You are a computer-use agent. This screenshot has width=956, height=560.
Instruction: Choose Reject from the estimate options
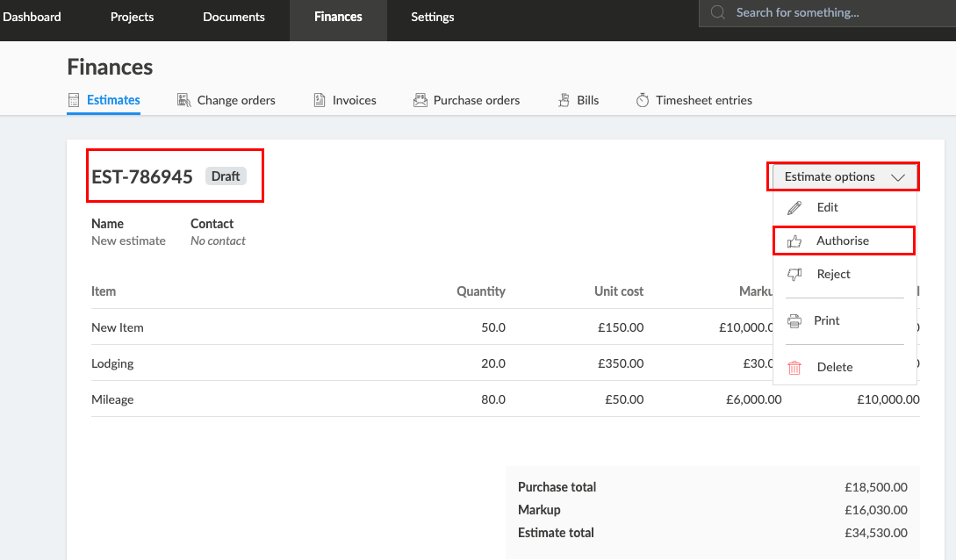pyautogui.click(x=845, y=274)
